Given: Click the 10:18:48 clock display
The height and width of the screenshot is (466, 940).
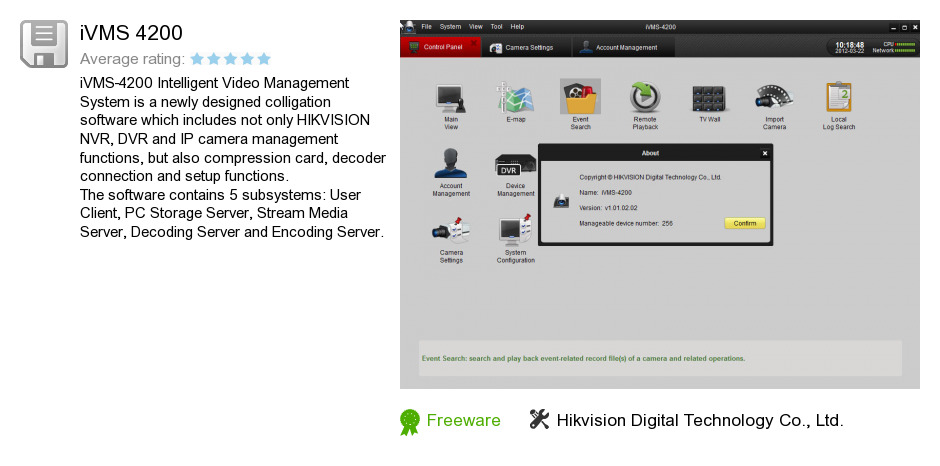Looking at the screenshot, I should click(x=850, y=45).
